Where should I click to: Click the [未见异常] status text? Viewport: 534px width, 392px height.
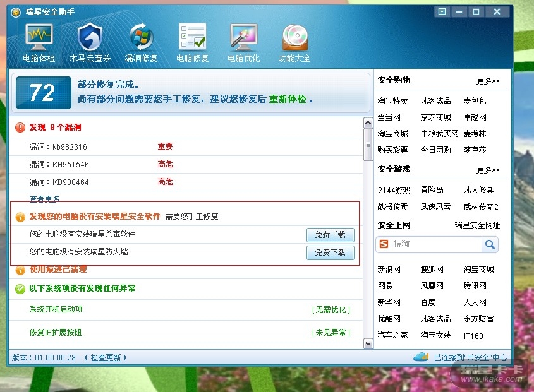tap(331, 333)
